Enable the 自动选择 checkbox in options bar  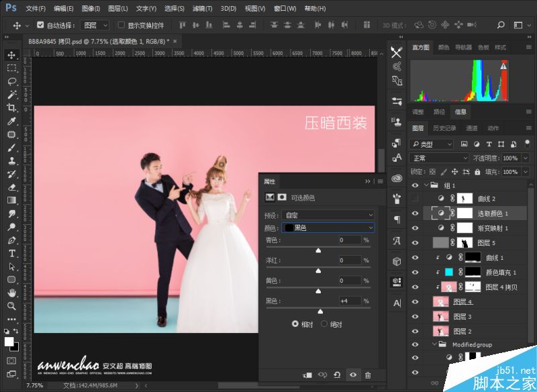(39, 23)
